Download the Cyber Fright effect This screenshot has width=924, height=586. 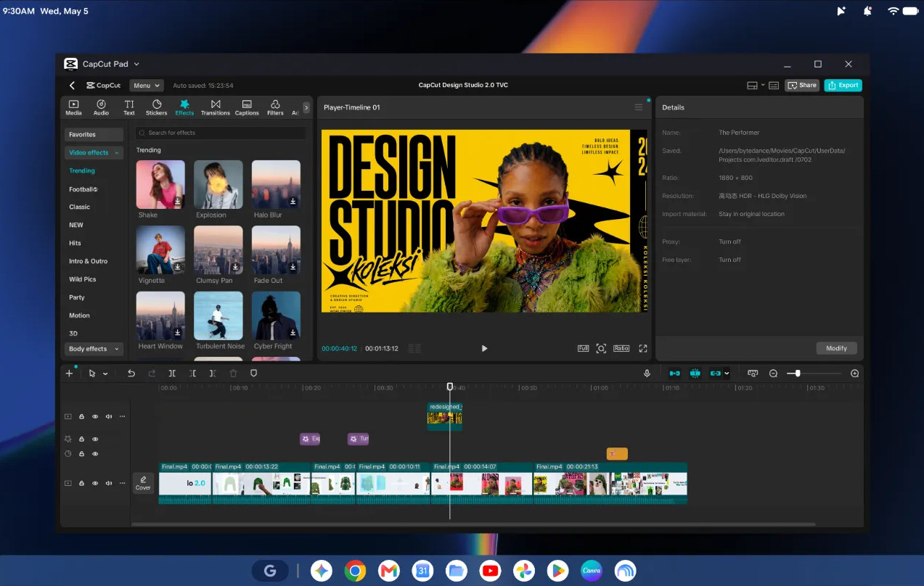(x=293, y=333)
